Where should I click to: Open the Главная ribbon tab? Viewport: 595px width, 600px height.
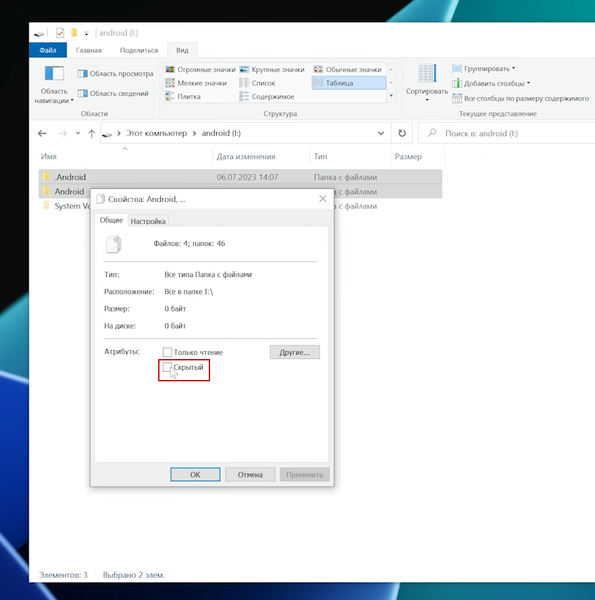89,50
